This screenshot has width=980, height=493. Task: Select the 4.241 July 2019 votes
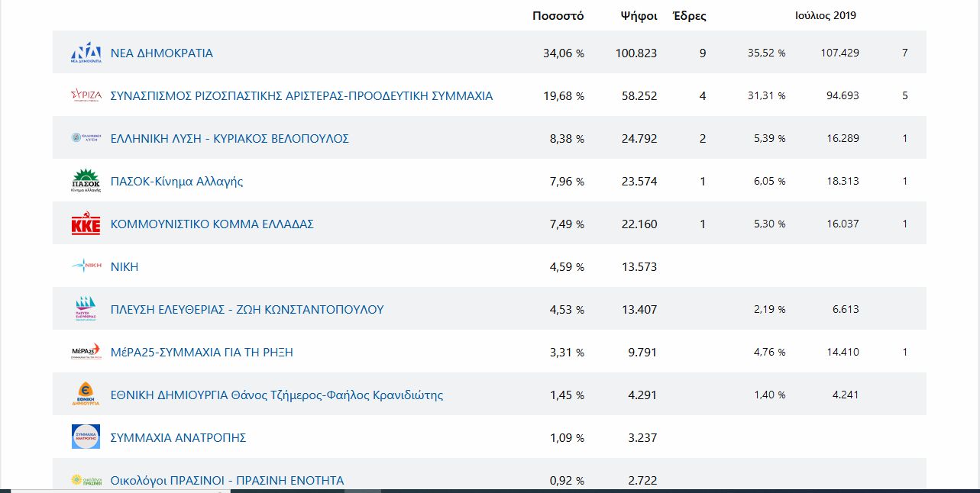pos(846,395)
